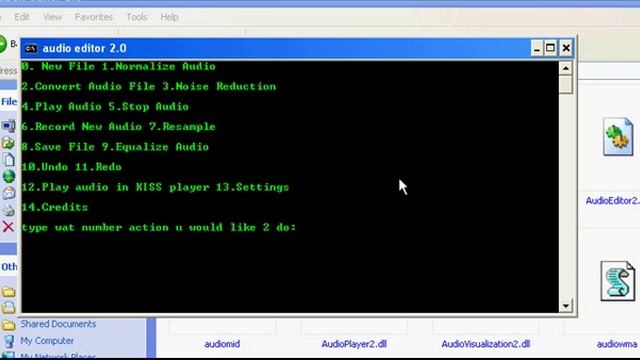Image resolution: width=640 pixels, height=360 pixels.
Task: Select the script file icon below AudioEditor2
Action: 618,281
